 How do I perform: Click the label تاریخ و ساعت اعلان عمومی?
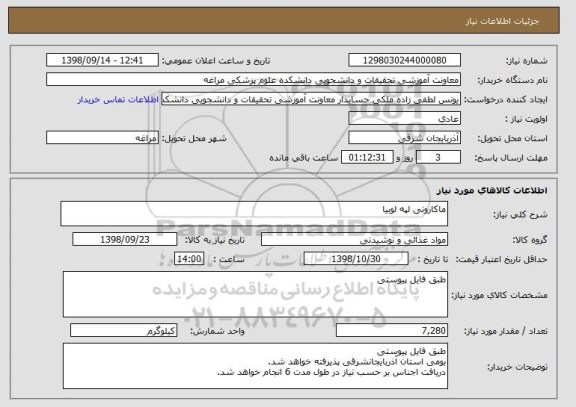click(216, 61)
